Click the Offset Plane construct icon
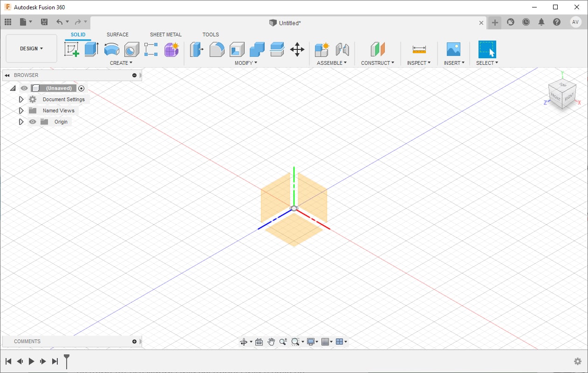 (378, 49)
